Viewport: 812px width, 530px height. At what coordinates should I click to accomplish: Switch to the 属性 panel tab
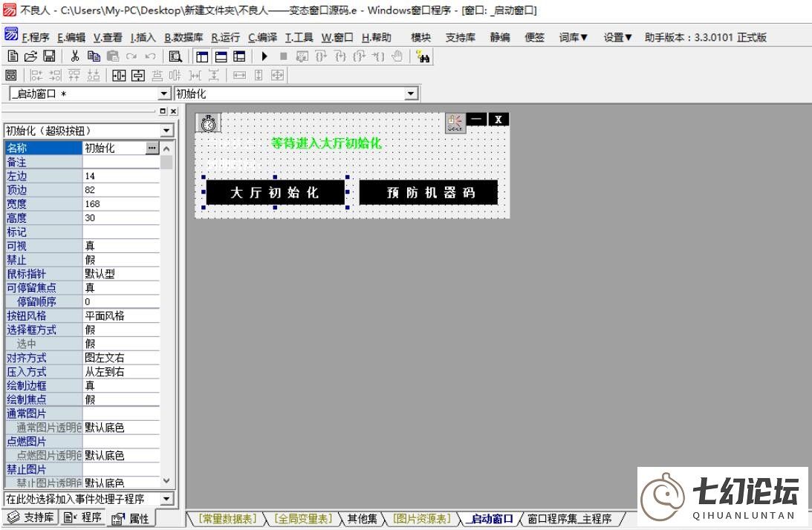131,518
